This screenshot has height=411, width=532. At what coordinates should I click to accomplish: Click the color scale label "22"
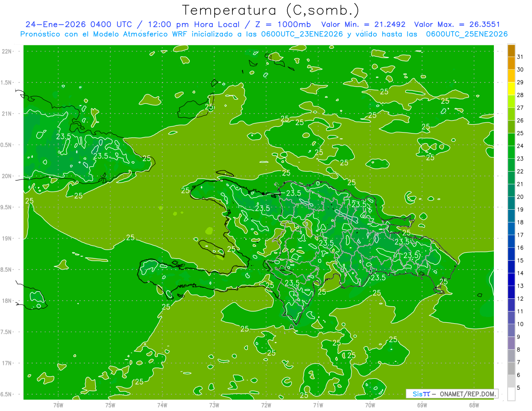coord(520,171)
